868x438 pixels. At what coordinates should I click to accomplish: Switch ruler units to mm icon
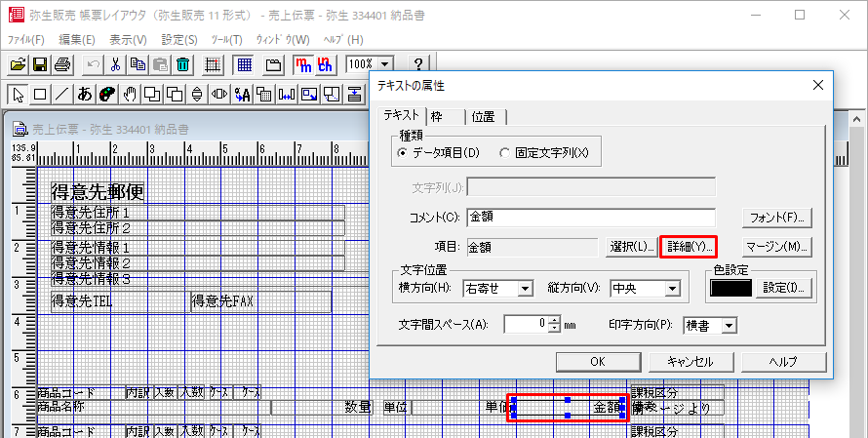click(x=303, y=64)
